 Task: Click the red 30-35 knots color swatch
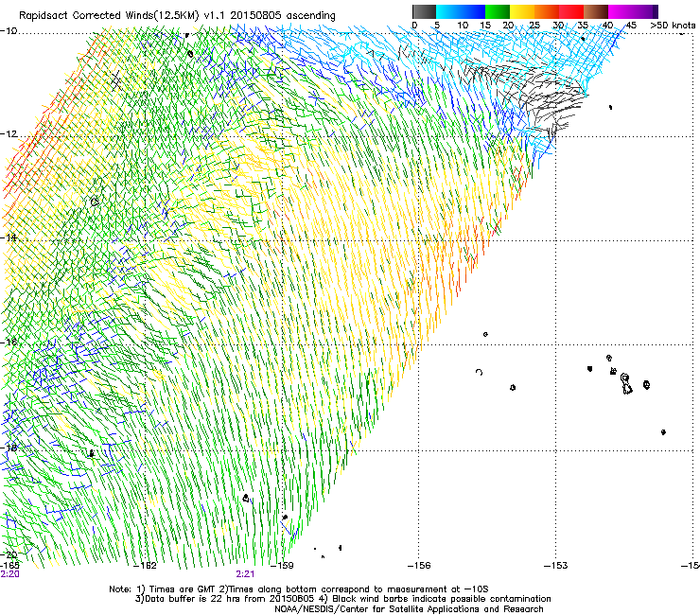pyautogui.click(x=571, y=11)
